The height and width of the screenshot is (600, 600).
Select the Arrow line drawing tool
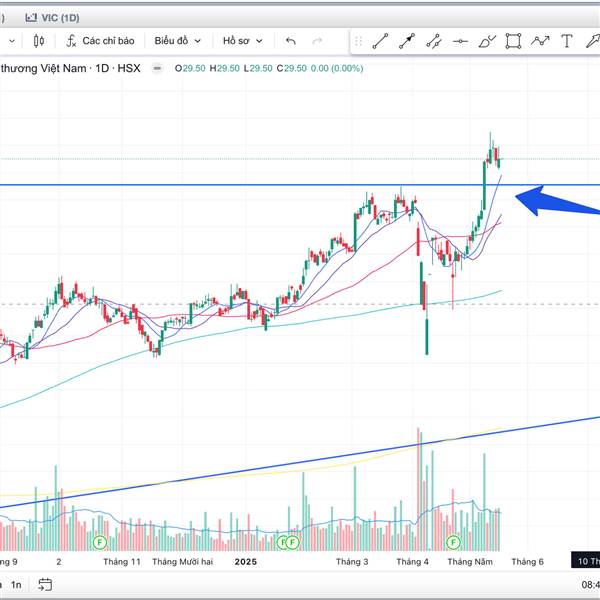click(407, 41)
